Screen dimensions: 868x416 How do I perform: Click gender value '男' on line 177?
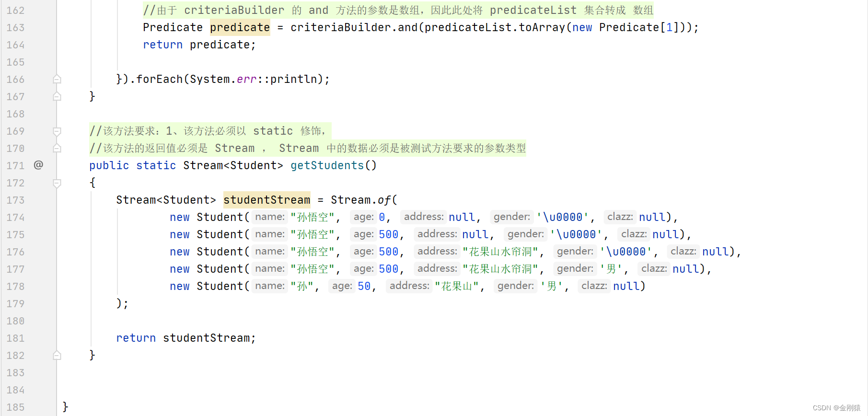pyautogui.click(x=611, y=269)
